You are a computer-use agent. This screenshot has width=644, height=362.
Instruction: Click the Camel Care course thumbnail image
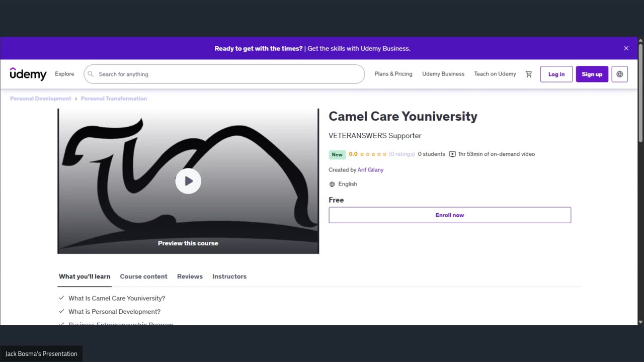coord(188,181)
